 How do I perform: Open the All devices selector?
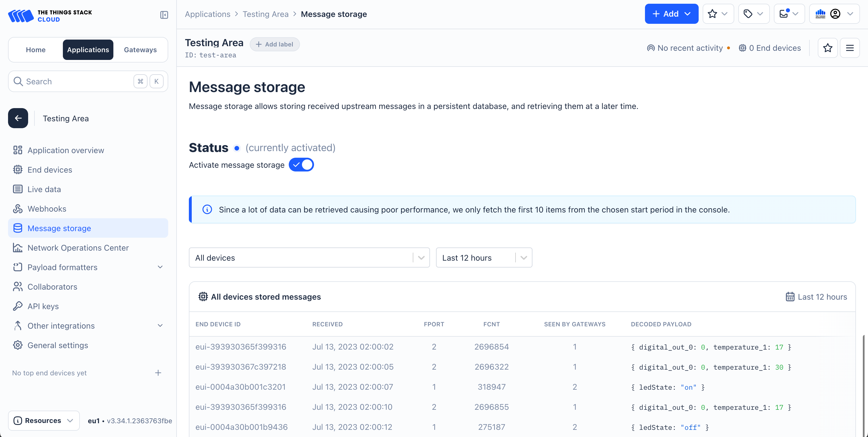tap(309, 257)
